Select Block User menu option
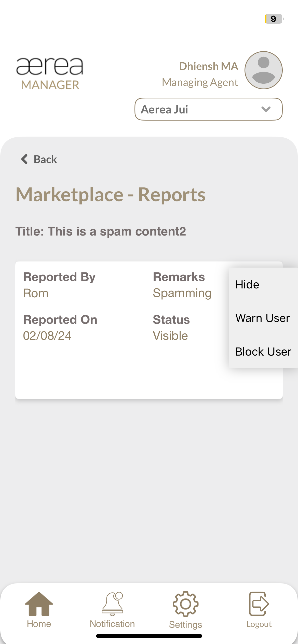 [x=263, y=352]
